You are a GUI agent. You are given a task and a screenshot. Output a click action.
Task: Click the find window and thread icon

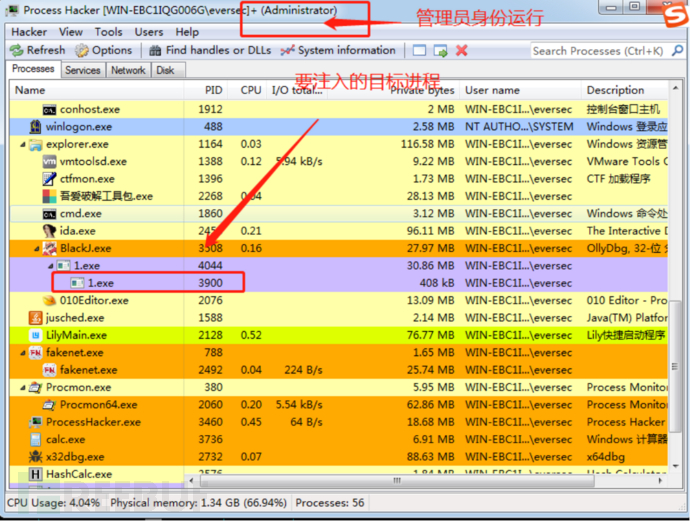tap(440, 51)
